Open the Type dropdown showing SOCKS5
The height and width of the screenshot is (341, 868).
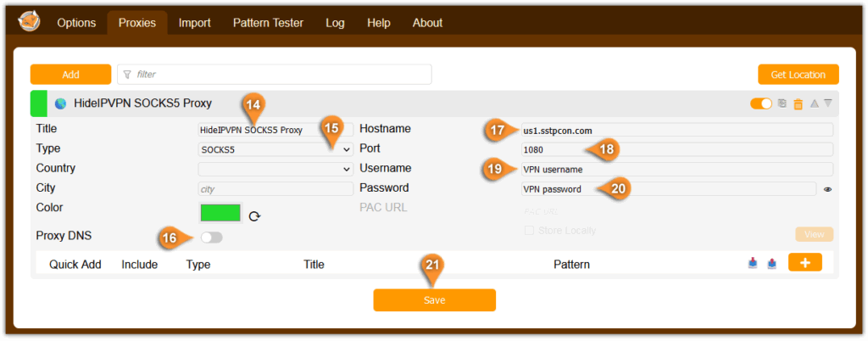275,149
